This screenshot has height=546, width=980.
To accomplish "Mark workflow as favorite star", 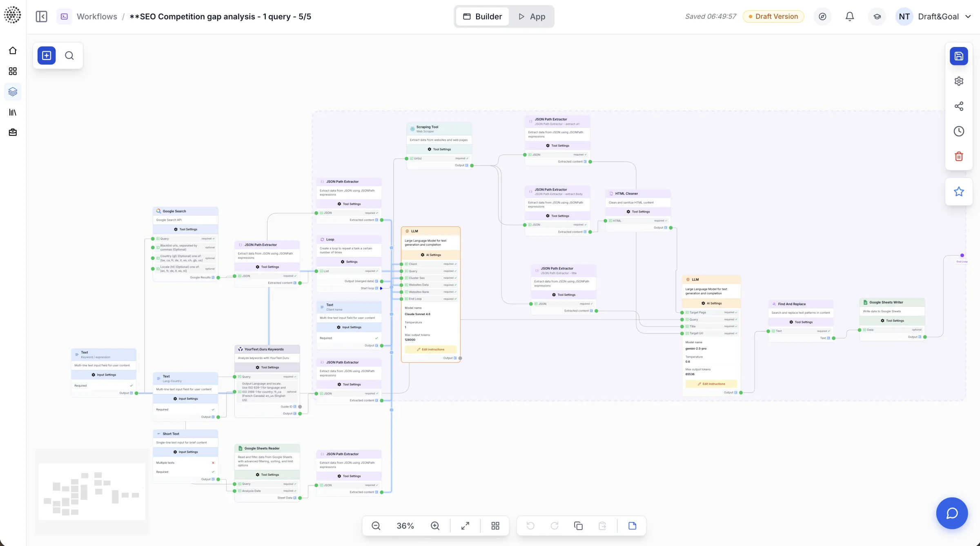I will click(959, 191).
